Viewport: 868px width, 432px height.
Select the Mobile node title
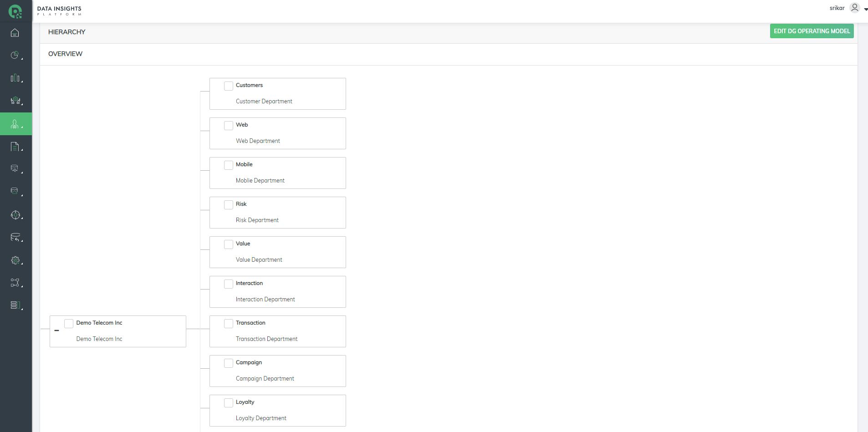244,164
